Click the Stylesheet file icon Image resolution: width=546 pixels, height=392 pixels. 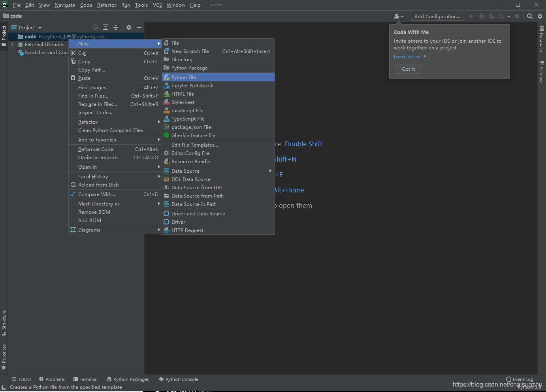[x=167, y=102]
